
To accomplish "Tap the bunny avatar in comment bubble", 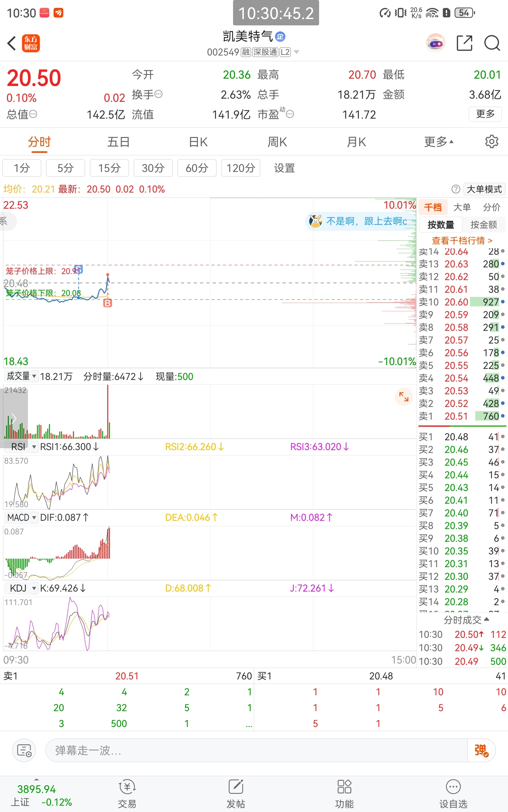I will click(316, 221).
